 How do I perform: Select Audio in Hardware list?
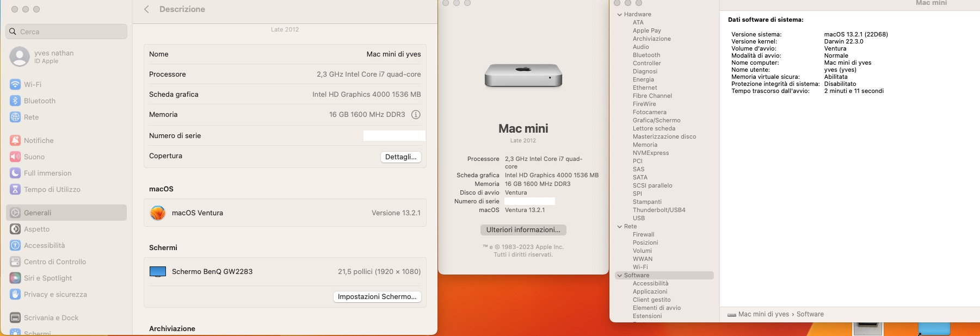click(x=641, y=47)
